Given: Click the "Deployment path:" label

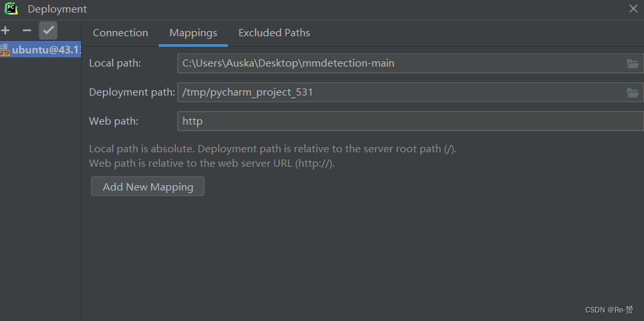Looking at the screenshot, I should click(x=132, y=92).
